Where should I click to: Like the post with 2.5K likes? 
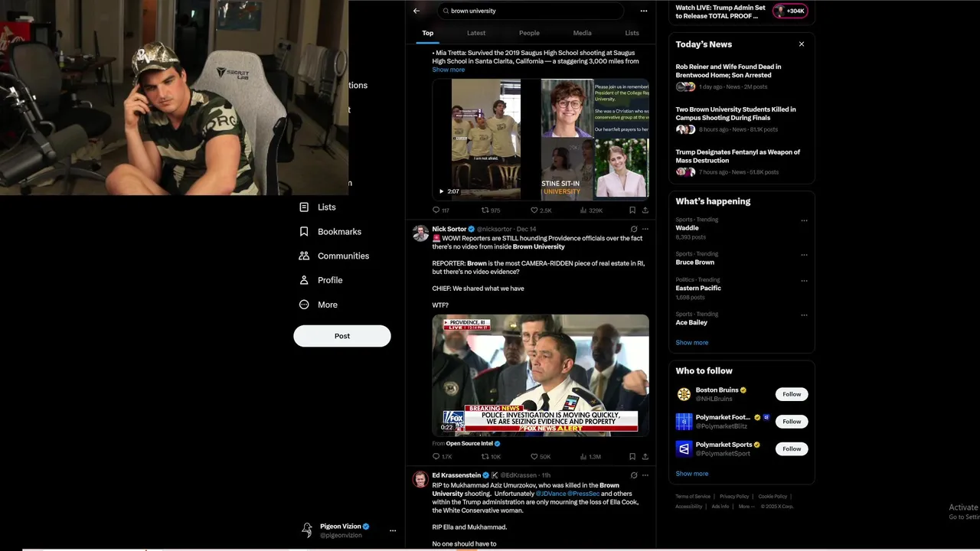(x=534, y=210)
